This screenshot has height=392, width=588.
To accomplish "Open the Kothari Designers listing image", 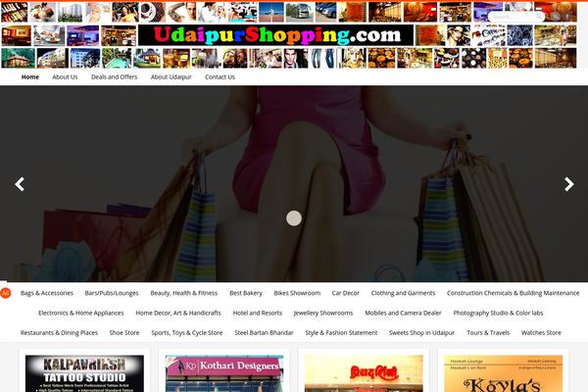I will click(223, 373).
